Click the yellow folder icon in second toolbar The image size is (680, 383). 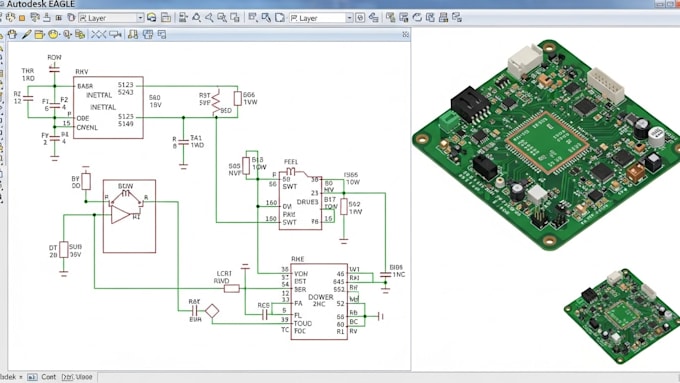[x=39, y=34]
